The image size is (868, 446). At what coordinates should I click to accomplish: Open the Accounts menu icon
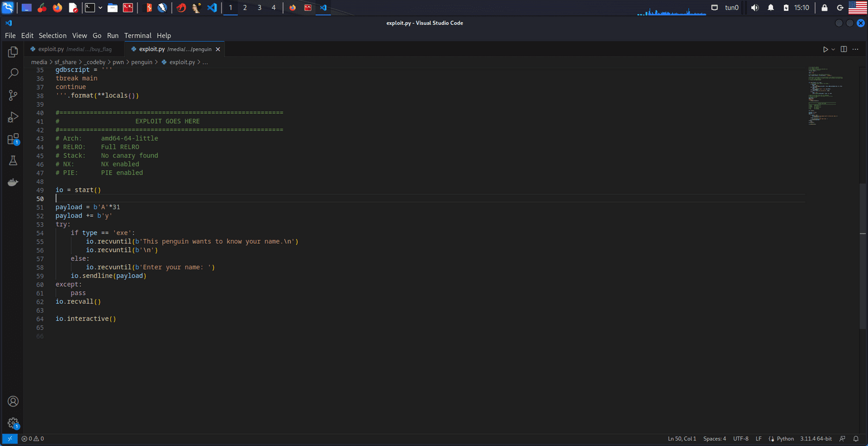pos(13,401)
